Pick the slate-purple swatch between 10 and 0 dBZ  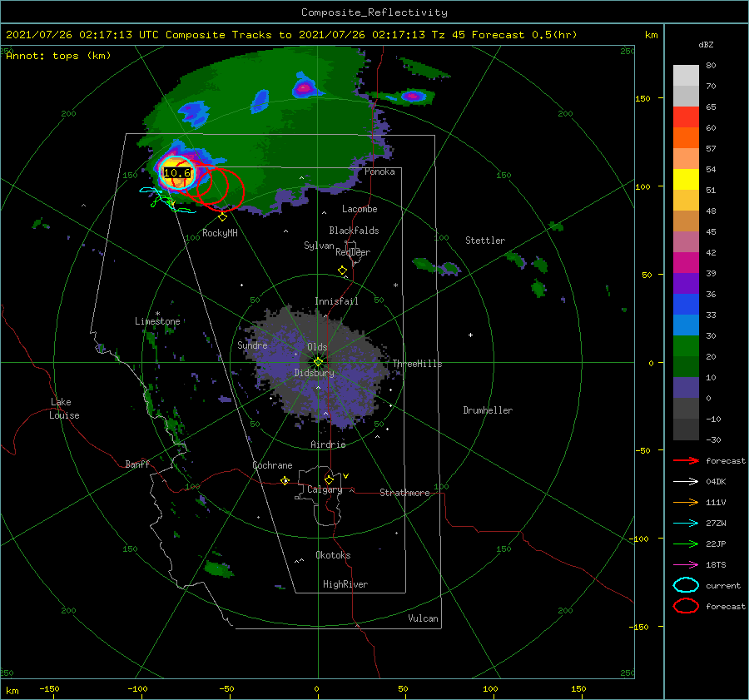coord(686,388)
